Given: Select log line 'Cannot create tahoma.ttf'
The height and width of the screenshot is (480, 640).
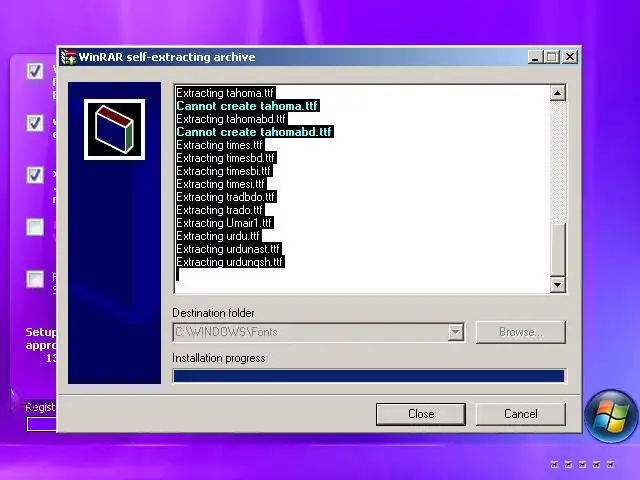Looking at the screenshot, I should (247, 106).
